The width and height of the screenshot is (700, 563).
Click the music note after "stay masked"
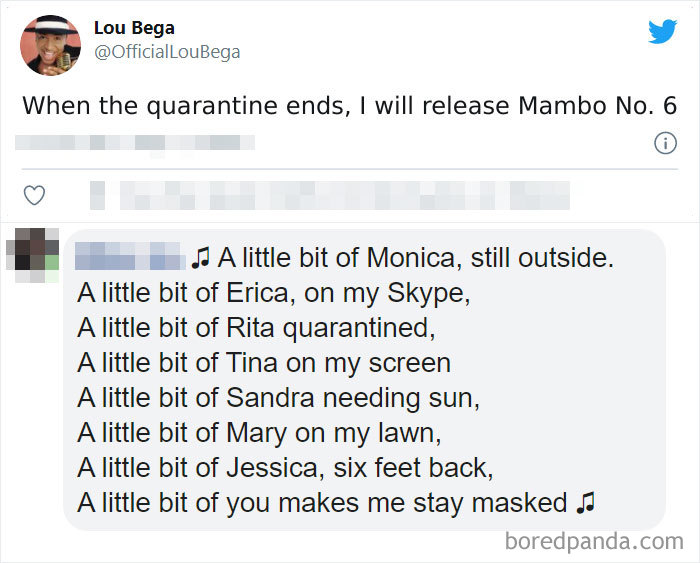(586, 502)
